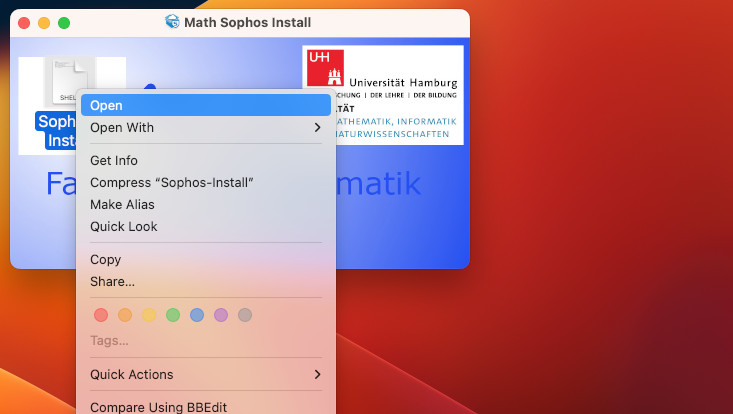Apply the purple tag color
This screenshot has height=414, width=733.
point(221,315)
